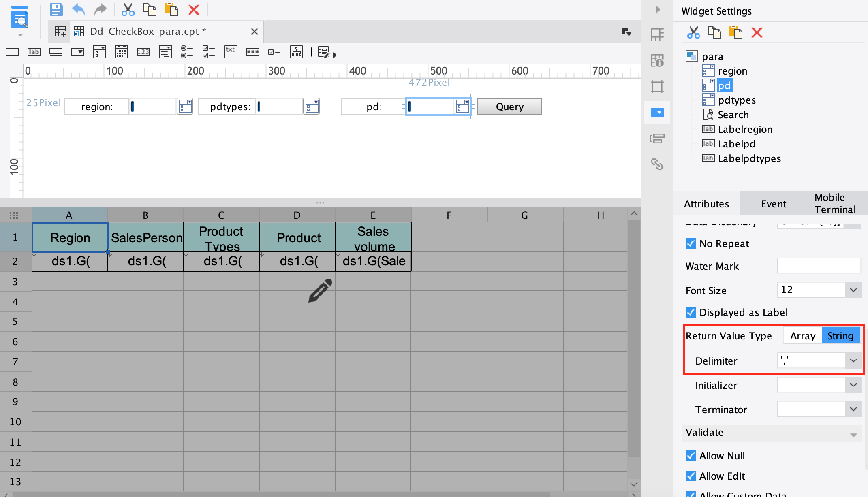Open the Initializer dropdown
This screenshot has height=497, width=868.
[854, 385]
